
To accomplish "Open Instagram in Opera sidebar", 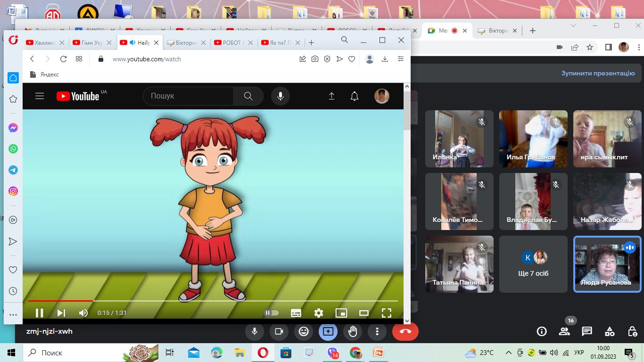I will pos(13,191).
